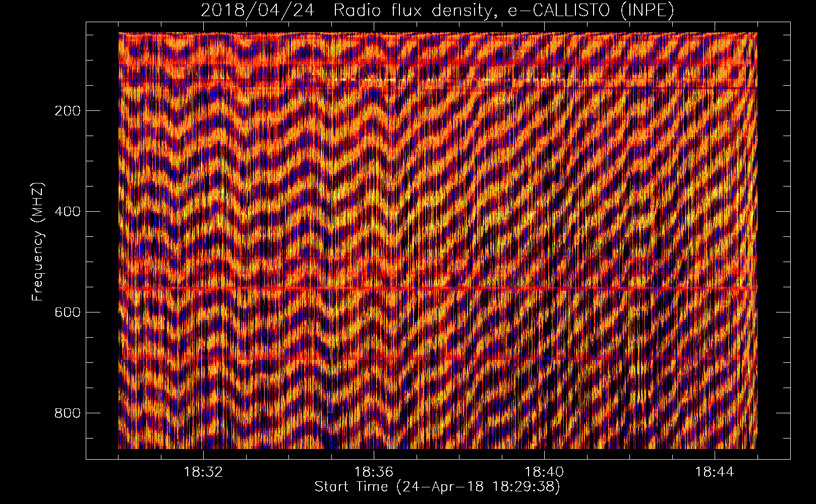Click the 400 frequency tick label
Screen dimensions: 816x504
[x=68, y=212]
